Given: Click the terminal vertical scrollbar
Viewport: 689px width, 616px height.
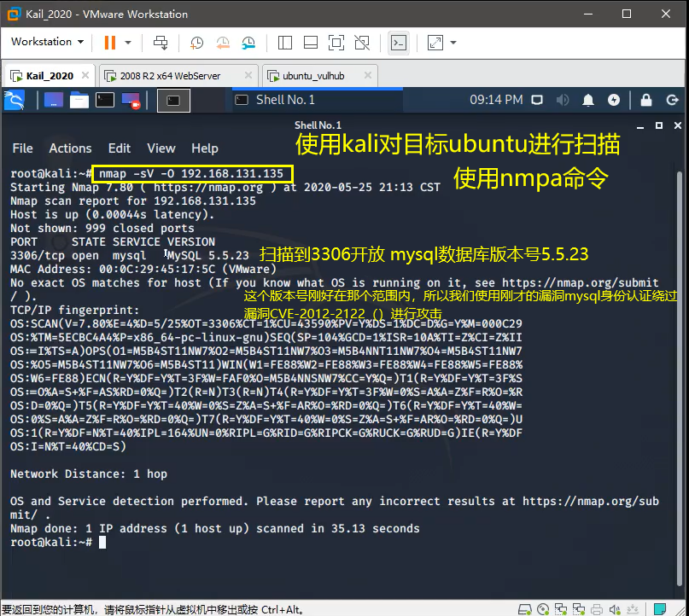Looking at the screenshot, I should 680,378.
